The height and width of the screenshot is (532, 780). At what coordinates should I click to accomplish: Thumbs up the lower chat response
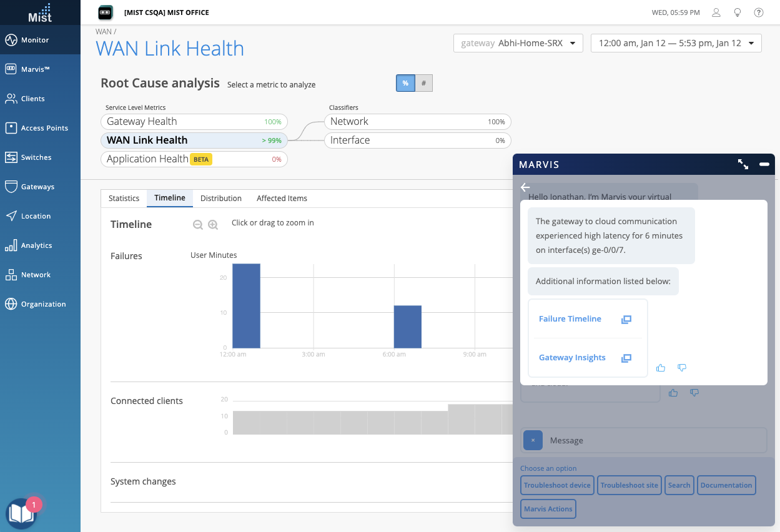673,393
